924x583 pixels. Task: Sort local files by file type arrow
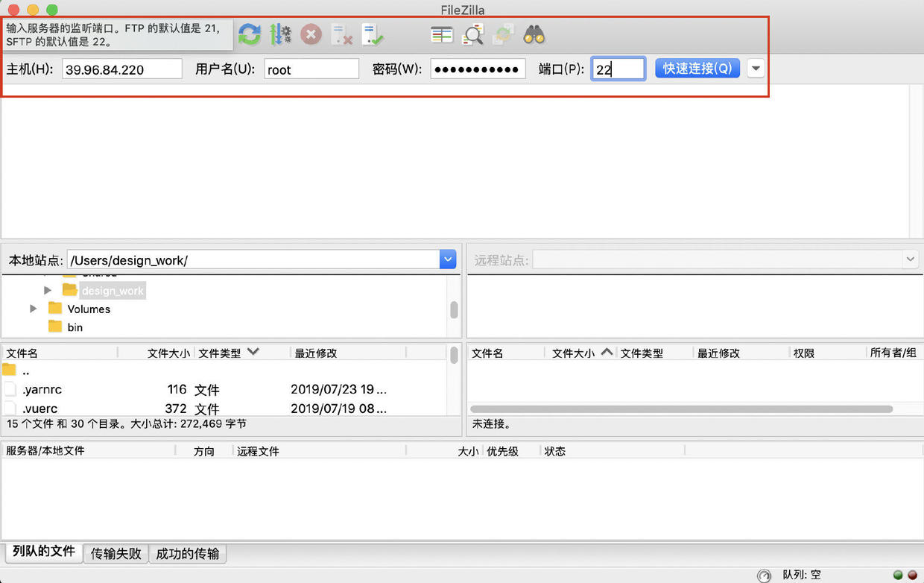[x=253, y=352]
